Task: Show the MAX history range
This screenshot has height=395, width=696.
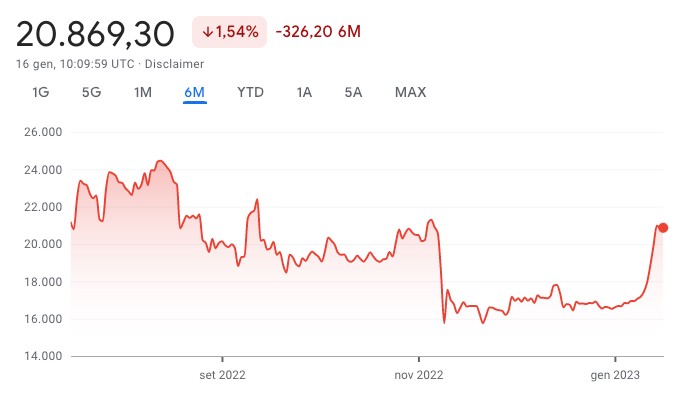Action: coord(411,92)
